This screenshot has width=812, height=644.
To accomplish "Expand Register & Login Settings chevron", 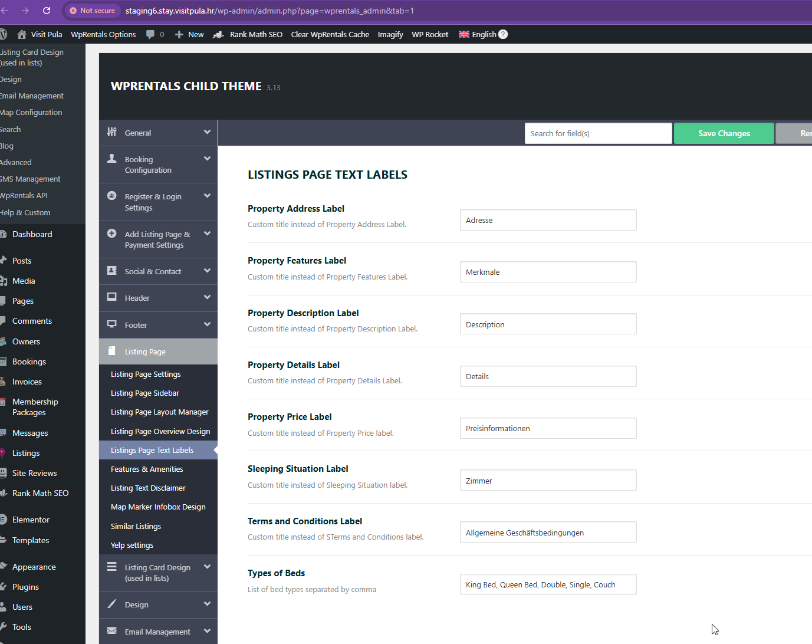I will [x=207, y=196].
